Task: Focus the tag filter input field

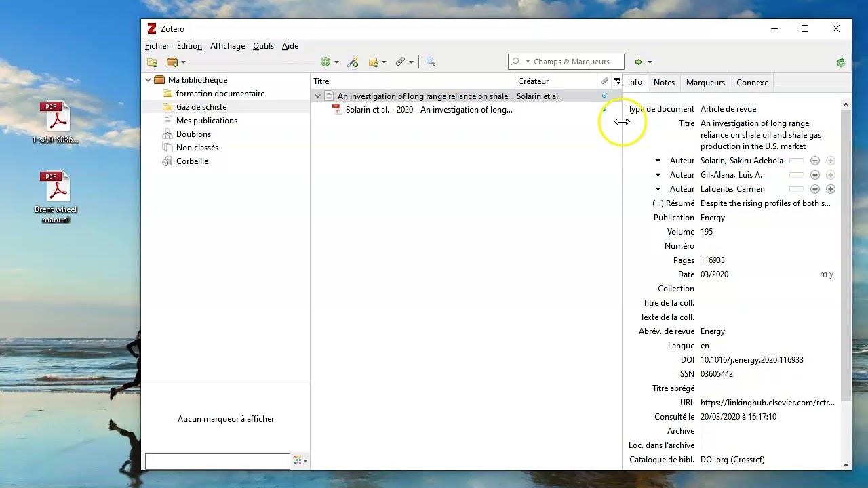Action: (217, 461)
